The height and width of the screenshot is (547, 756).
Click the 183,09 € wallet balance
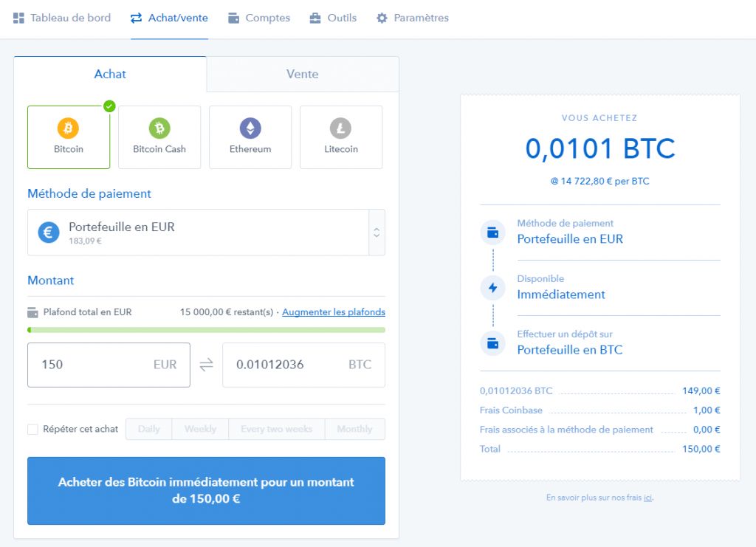tap(86, 241)
